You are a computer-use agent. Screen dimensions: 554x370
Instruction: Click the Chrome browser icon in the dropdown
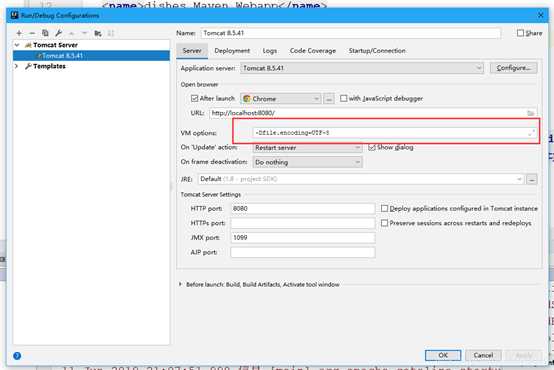[247, 99]
